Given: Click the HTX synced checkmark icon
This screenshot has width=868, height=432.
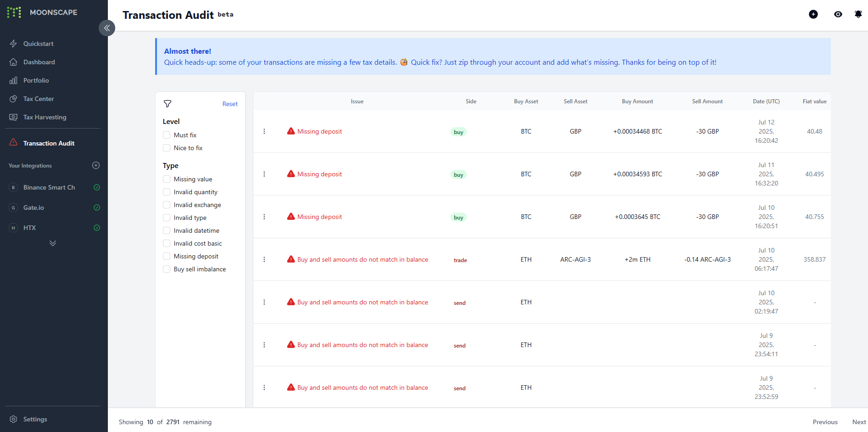Looking at the screenshot, I should (97, 228).
